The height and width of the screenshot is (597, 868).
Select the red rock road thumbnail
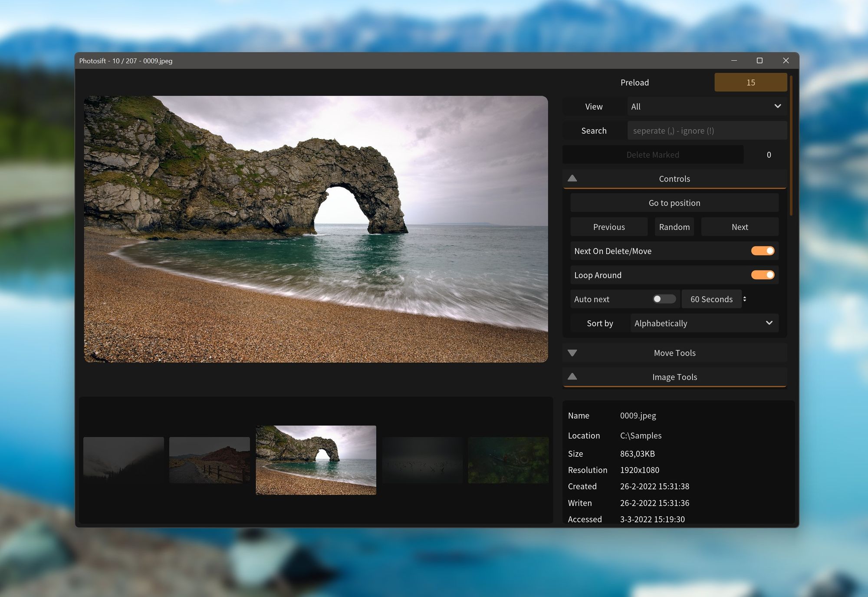click(x=210, y=460)
